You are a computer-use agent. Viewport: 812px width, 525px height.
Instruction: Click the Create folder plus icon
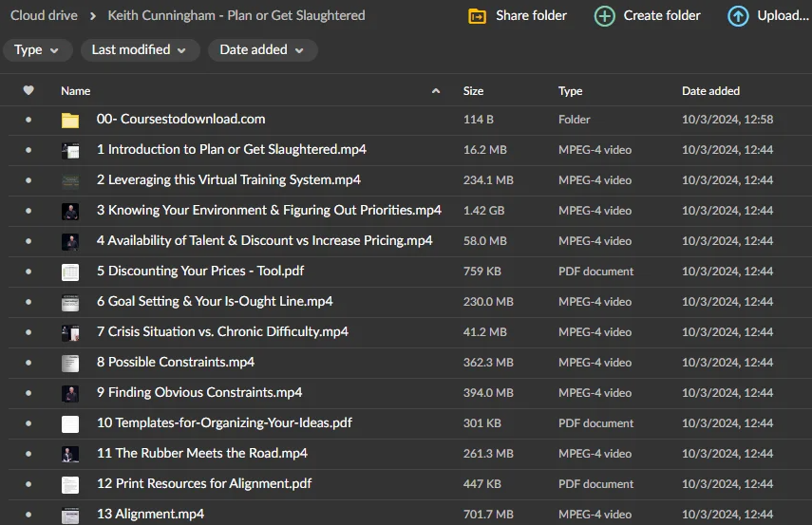point(604,16)
